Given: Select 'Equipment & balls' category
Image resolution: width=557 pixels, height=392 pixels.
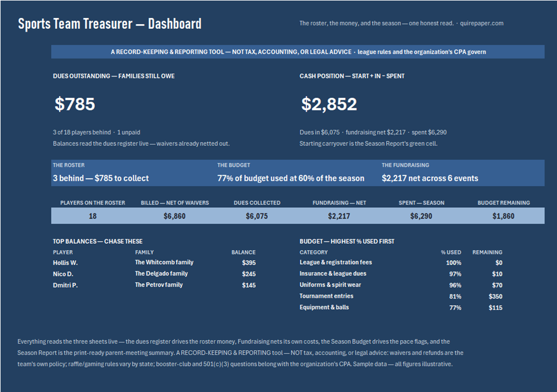Looking at the screenshot, I should click(324, 307).
